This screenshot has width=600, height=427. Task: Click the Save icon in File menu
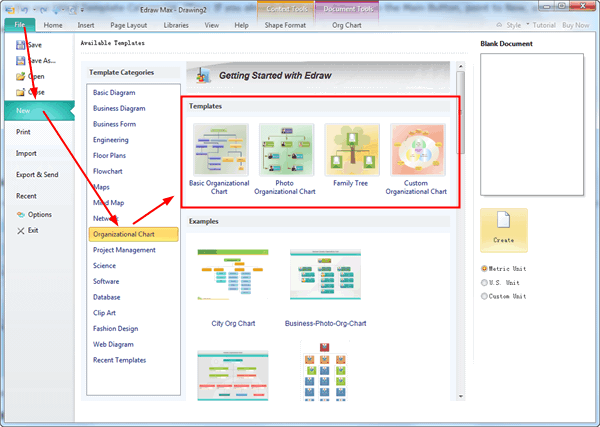point(20,45)
